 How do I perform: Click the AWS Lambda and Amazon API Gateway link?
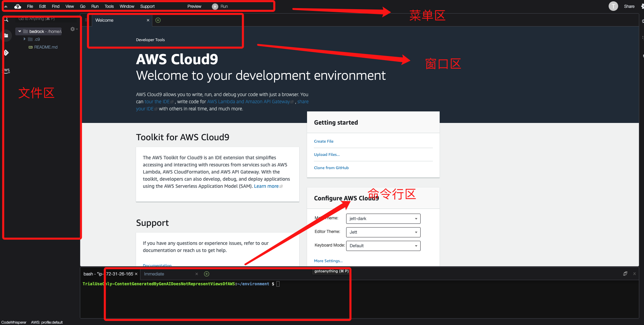249,102
